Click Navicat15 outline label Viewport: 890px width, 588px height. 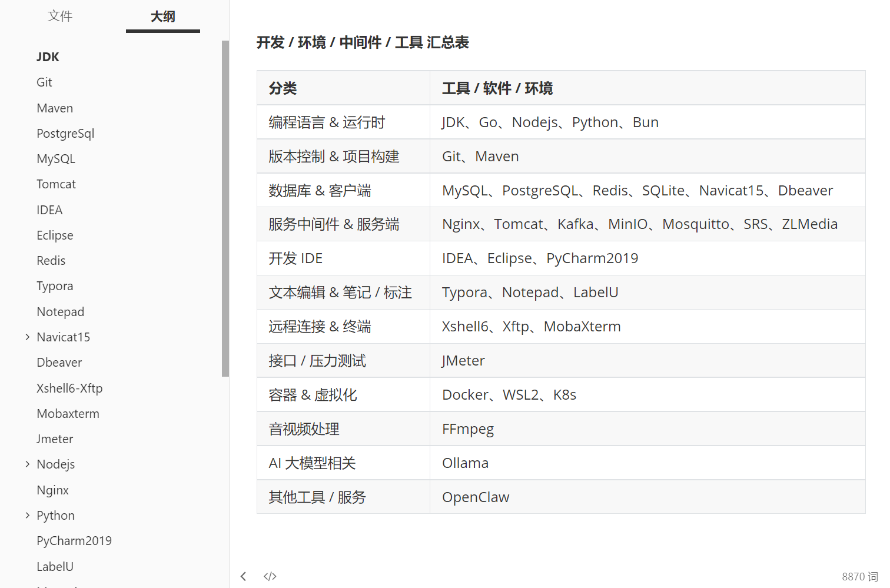(64, 337)
